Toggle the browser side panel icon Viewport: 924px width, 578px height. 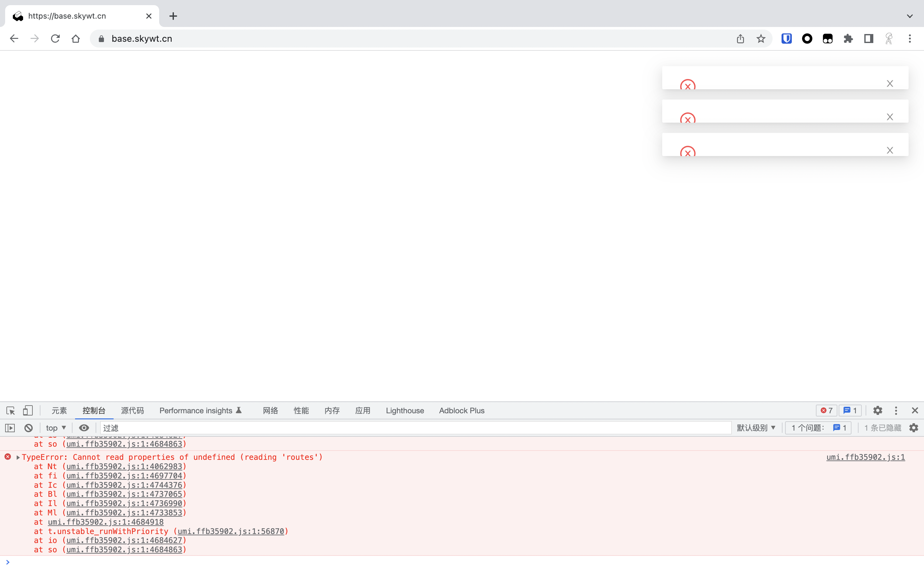point(868,39)
